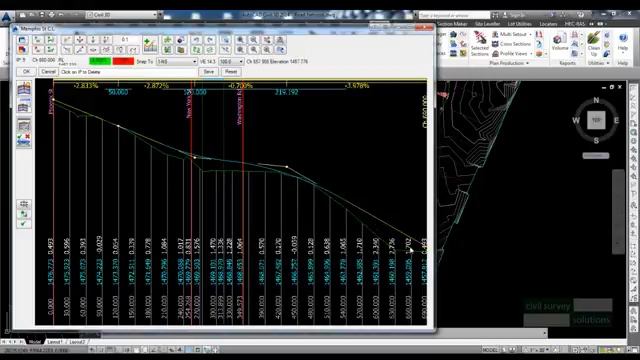
Task: Click the Clean Up utility tool
Action: tap(594, 44)
